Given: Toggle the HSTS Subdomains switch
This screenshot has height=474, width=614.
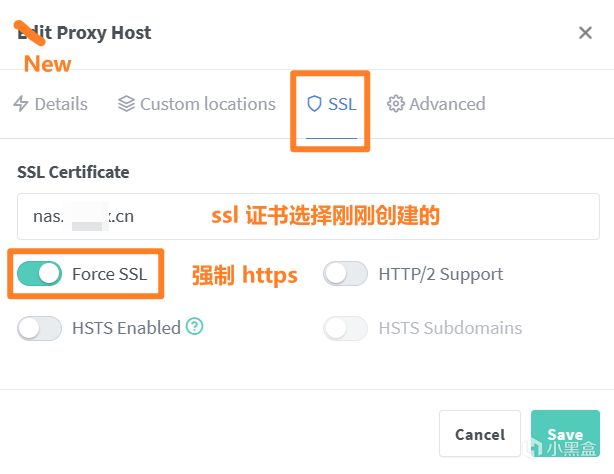Looking at the screenshot, I should pos(345,328).
